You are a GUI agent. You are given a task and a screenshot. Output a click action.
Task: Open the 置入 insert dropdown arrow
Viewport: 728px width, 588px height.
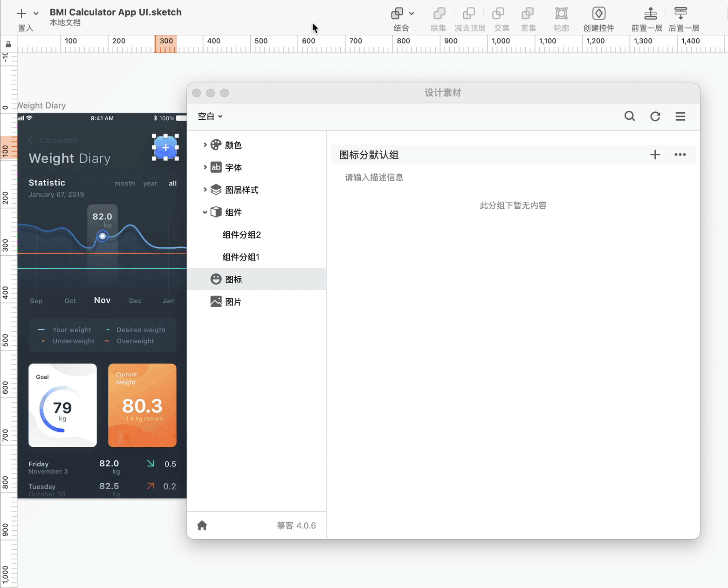click(36, 14)
